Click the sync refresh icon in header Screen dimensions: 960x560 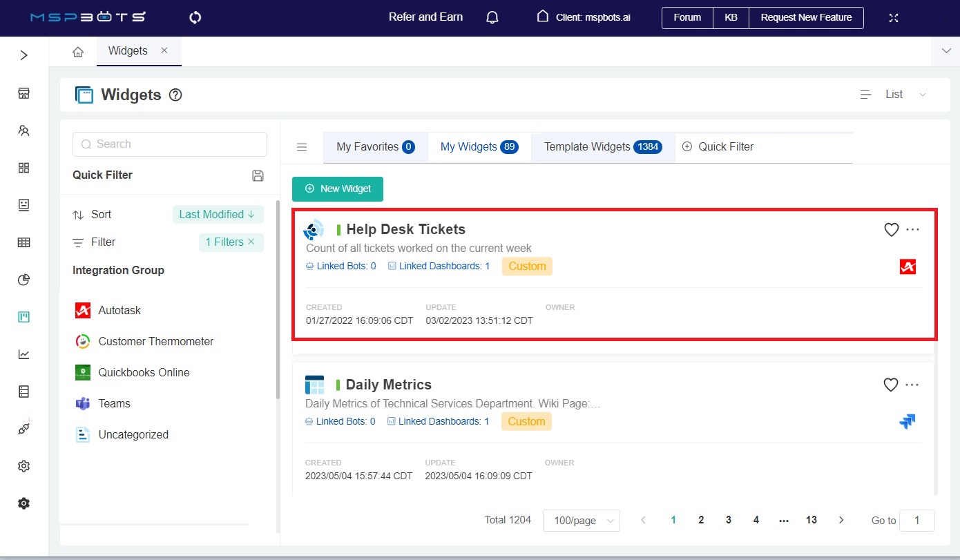tap(195, 18)
